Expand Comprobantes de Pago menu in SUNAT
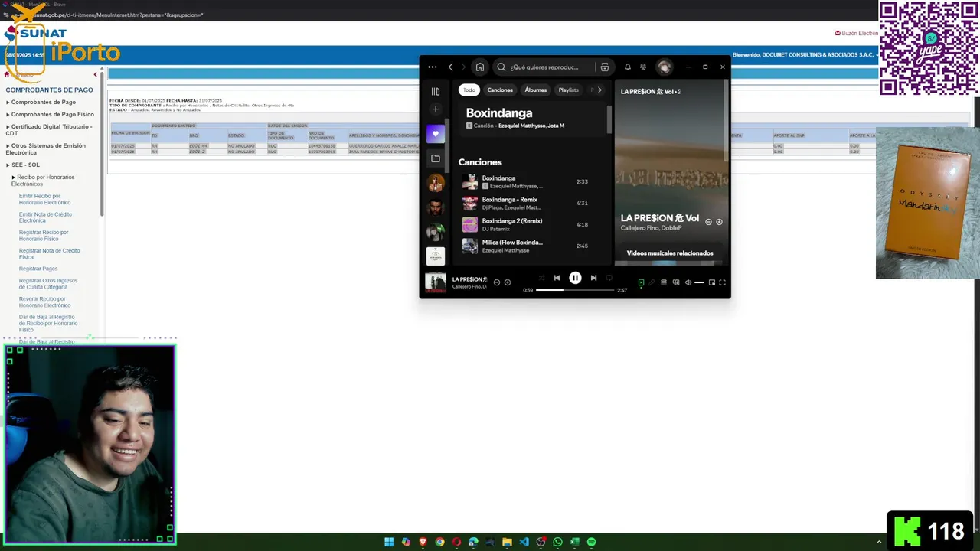The height and width of the screenshot is (551, 980). tap(42, 102)
